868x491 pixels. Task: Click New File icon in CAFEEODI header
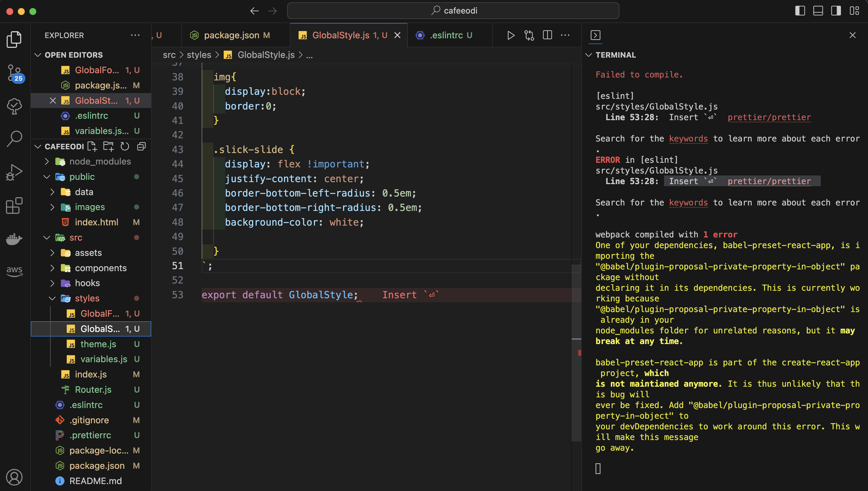click(x=92, y=146)
